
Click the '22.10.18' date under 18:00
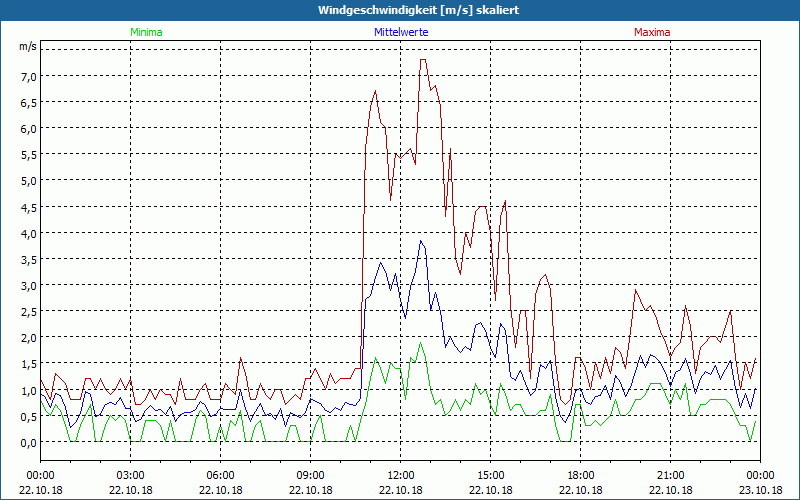coord(581,490)
